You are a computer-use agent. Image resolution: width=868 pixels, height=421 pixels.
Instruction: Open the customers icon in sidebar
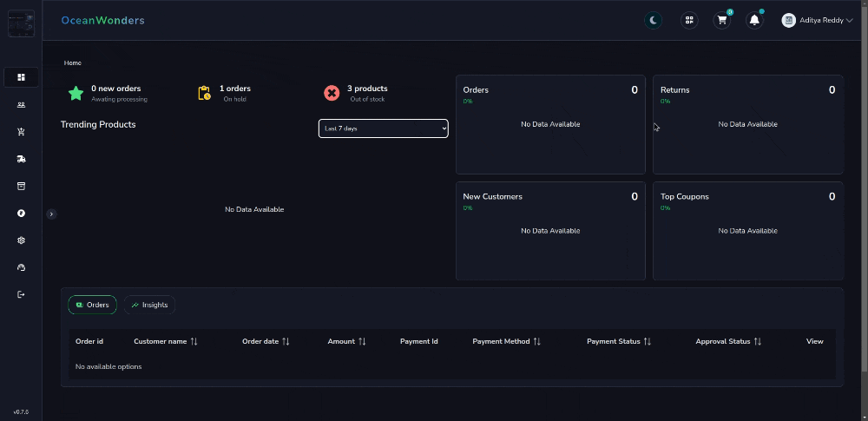click(x=21, y=105)
